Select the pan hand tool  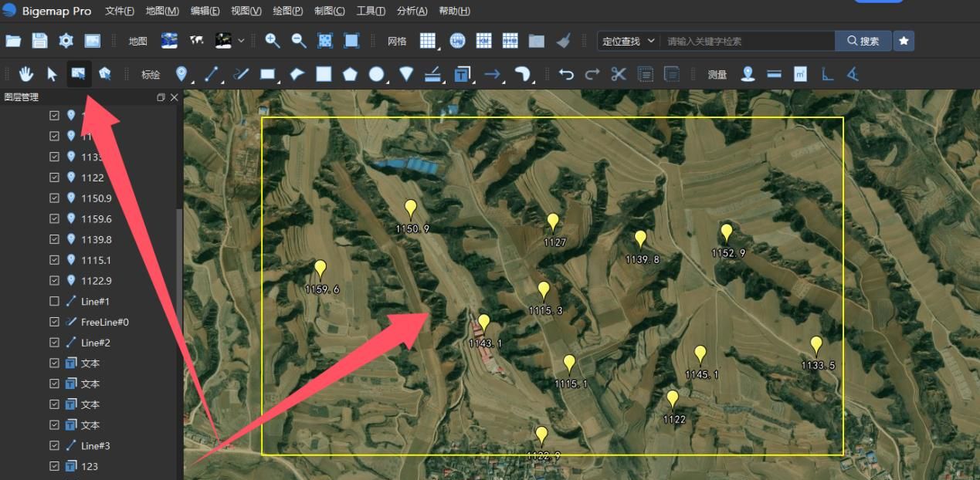pyautogui.click(x=26, y=74)
